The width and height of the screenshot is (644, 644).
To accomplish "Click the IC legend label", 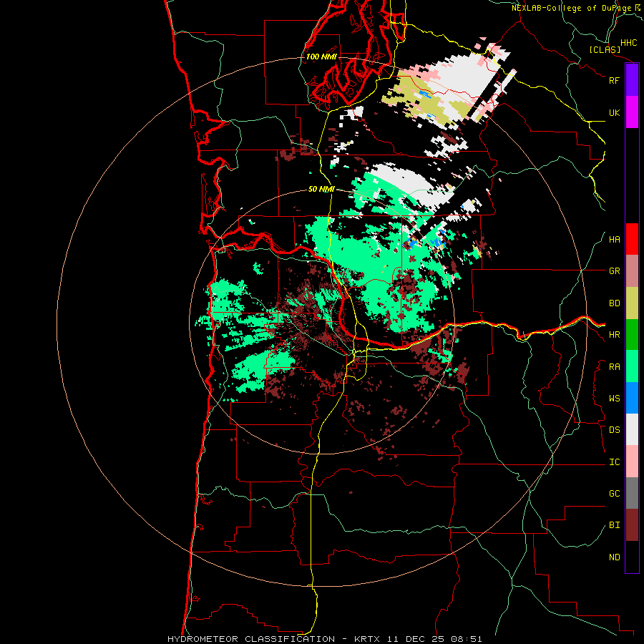I will tap(614, 462).
